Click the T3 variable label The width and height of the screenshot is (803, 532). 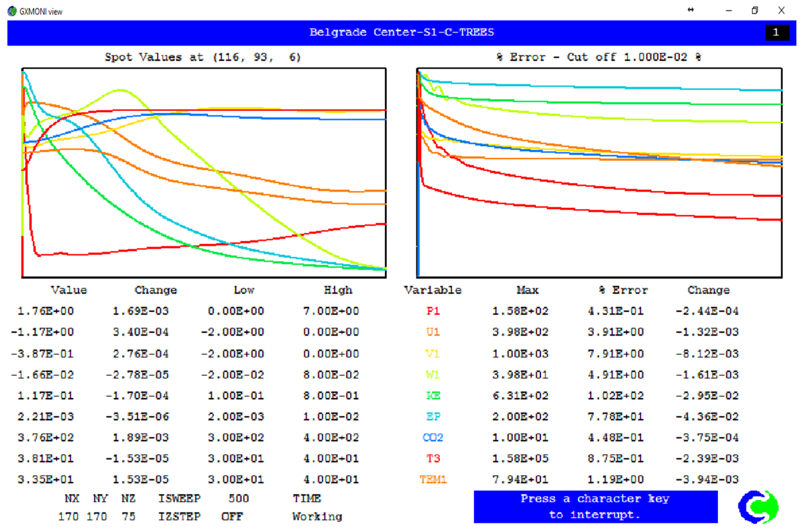(433, 459)
